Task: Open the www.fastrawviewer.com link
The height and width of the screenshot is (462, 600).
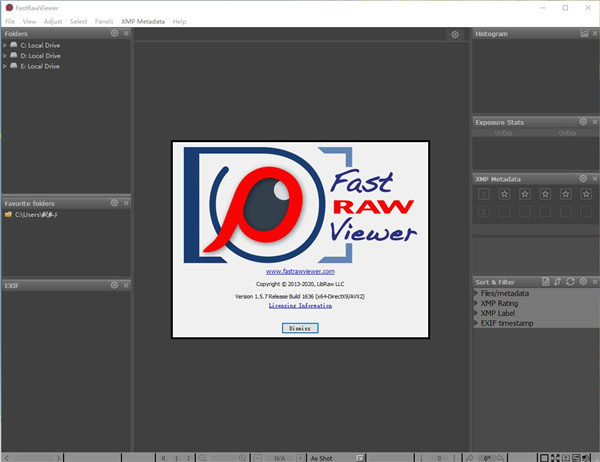Action: tap(300, 271)
